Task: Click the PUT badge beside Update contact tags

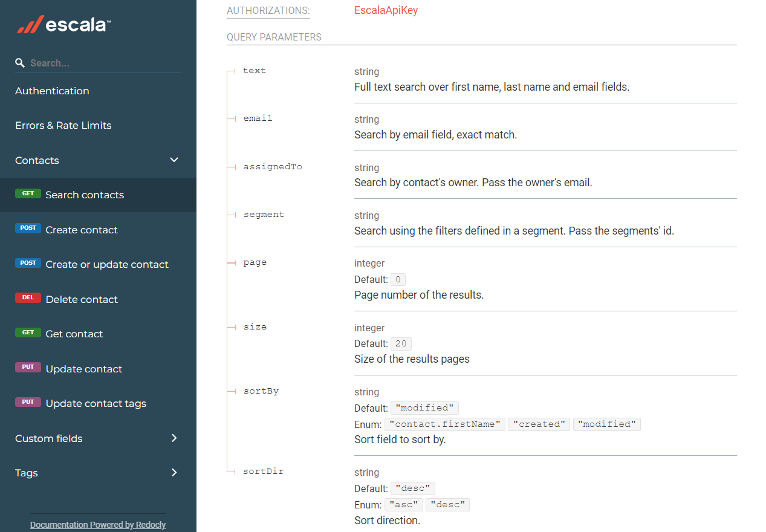Action: pos(28,403)
